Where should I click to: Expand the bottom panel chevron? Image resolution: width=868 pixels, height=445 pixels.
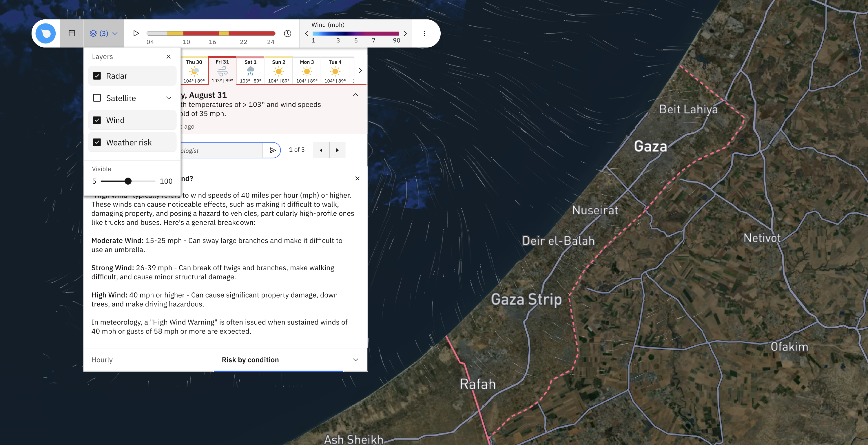(355, 360)
